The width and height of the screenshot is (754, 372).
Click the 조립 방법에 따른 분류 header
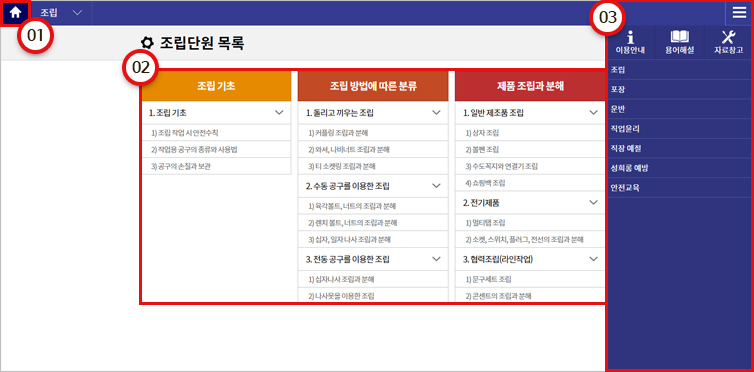(373, 87)
